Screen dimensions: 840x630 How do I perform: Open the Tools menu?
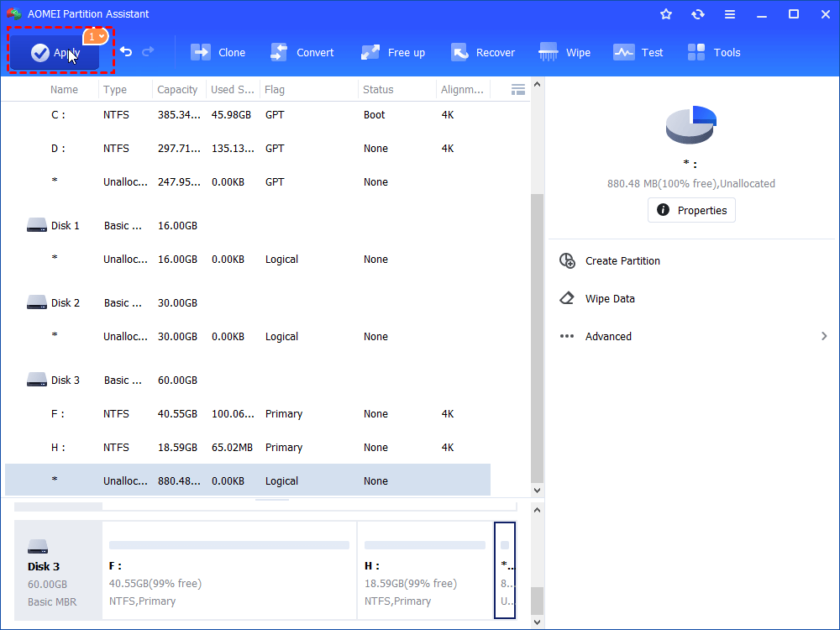(x=714, y=52)
